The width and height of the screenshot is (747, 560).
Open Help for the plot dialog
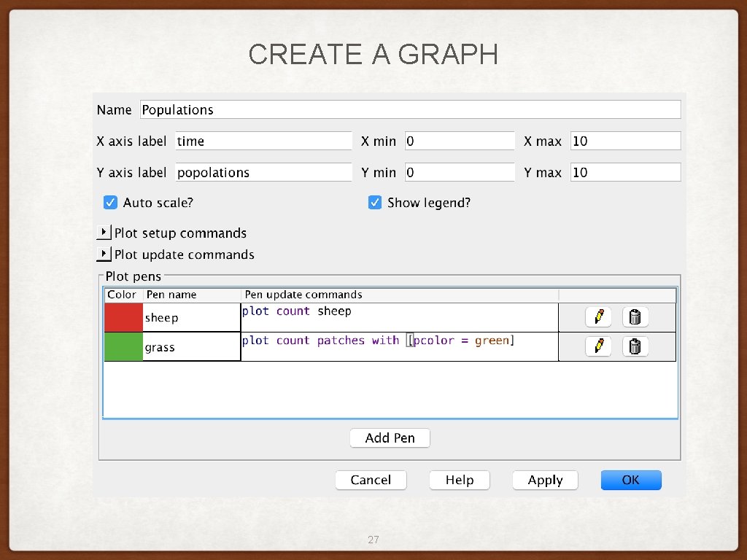coord(459,480)
